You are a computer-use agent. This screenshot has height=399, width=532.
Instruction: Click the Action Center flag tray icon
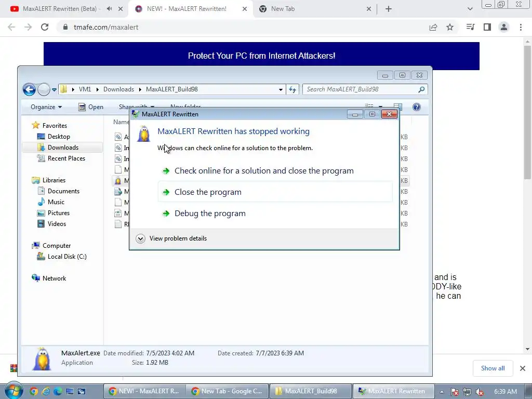[x=455, y=392]
